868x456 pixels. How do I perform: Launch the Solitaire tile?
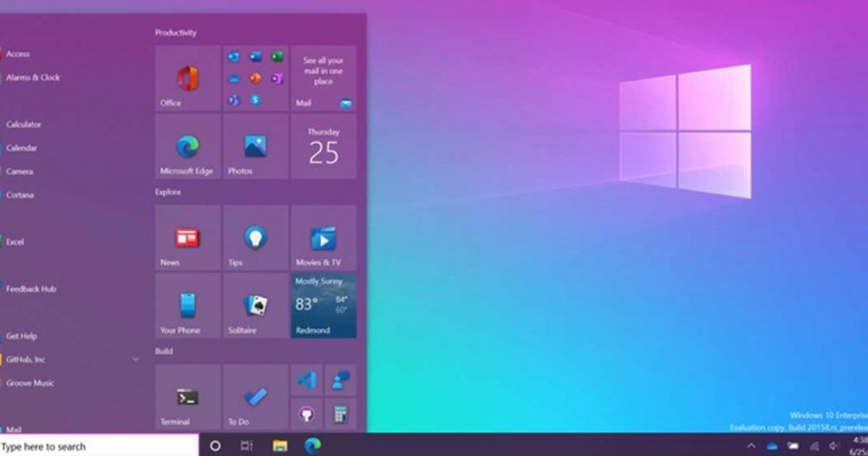[x=255, y=305]
